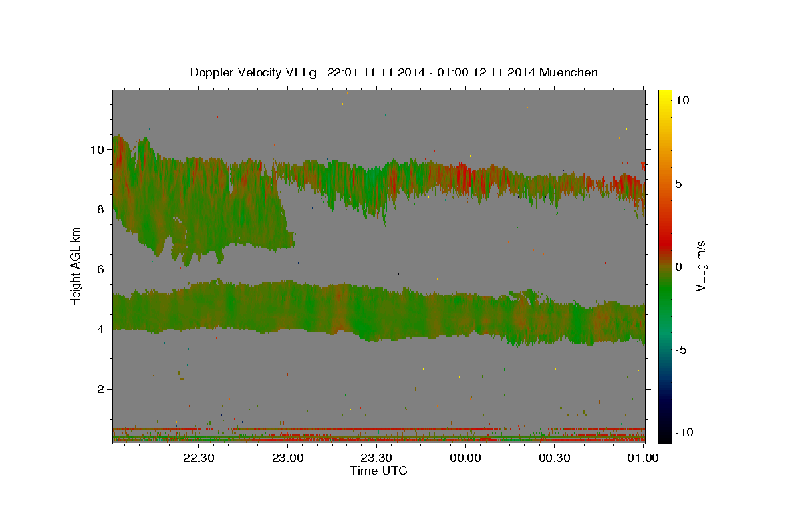Click the colorbar value 0 label
Image resolution: width=798 pixels, height=532 pixels.
(678, 267)
